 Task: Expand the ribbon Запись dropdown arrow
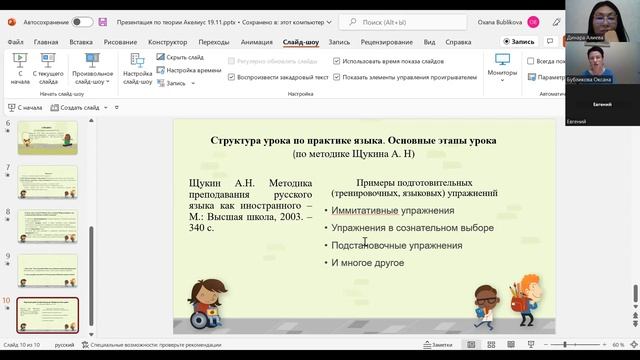coord(193,83)
